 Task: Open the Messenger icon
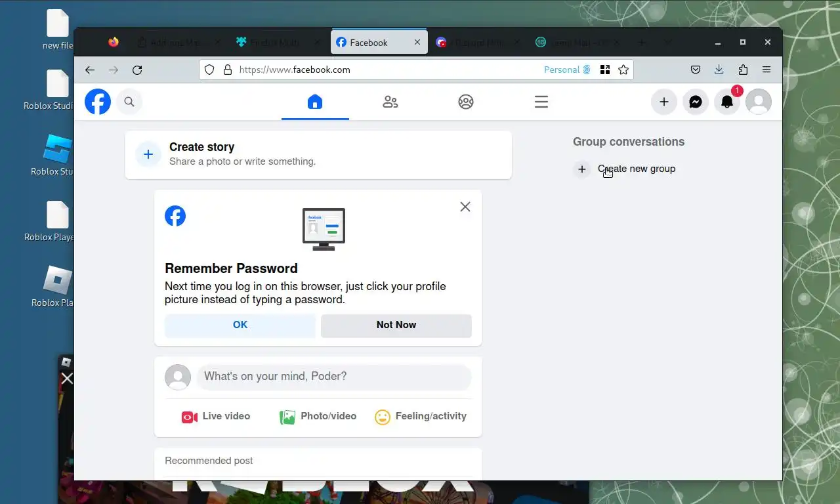coord(696,102)
